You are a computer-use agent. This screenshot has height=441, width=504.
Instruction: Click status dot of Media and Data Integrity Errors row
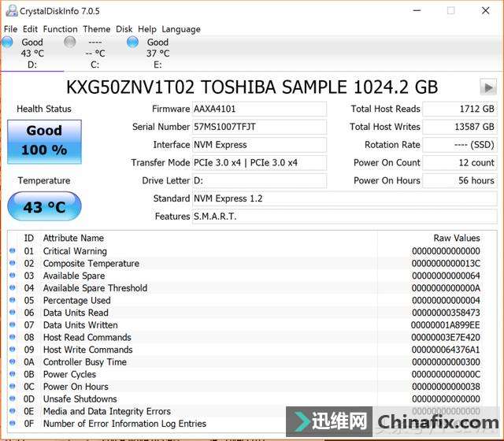click(x=13, y=411)
